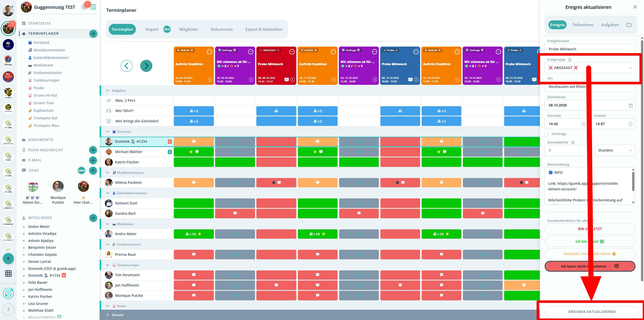
Task: Click the previous-week left arrow button
Action: coord(127,66)
